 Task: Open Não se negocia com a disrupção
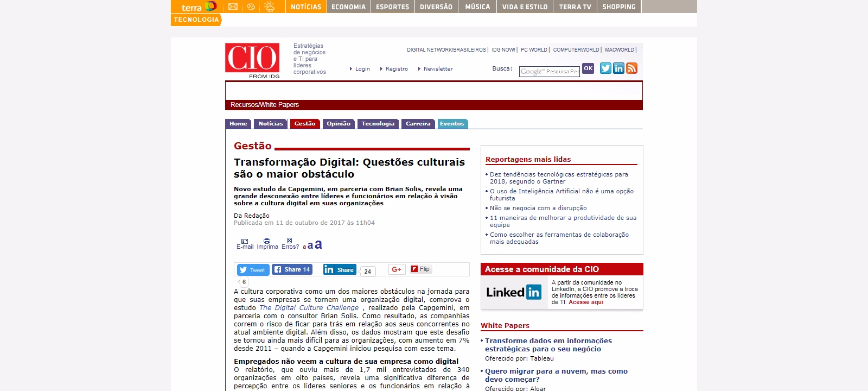click(x=538, y=208)
